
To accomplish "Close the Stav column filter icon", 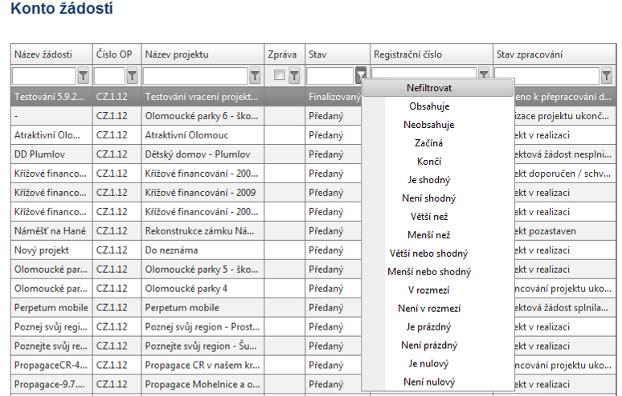I will tap(361, 75).
